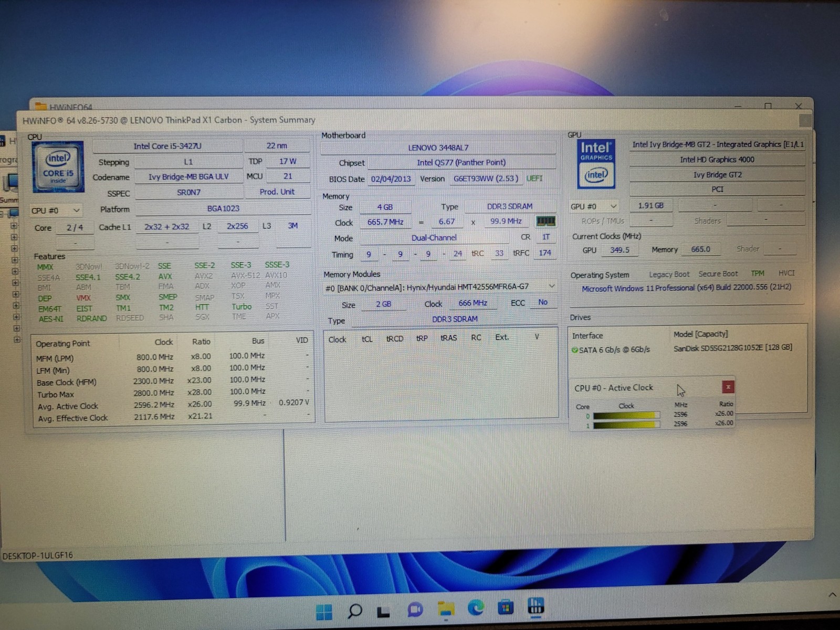Screen dimensions: 840x630
Task: Click the Legacy Boot indicator
Action: point(669,274)
